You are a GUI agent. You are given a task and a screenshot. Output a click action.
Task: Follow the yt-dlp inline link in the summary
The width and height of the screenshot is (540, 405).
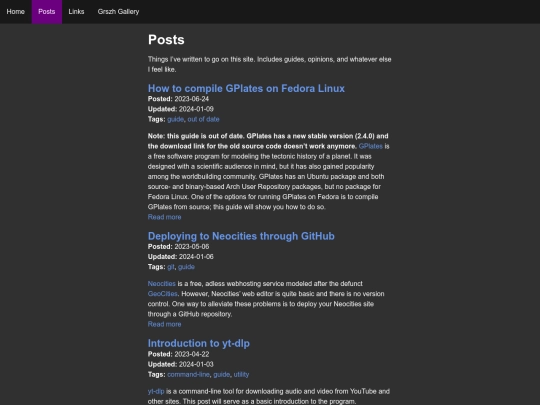pos(156,391)
